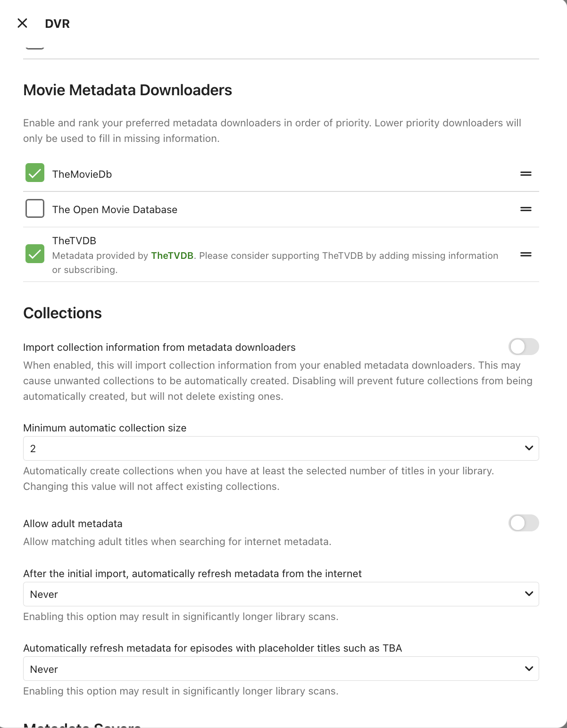Expand the automatic metadata refresh dropdown

pos(281,594)
